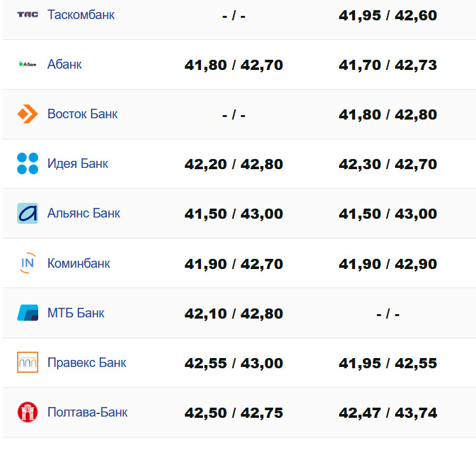This screenshot has height=449, width=476.
Task: Click the Идея Банк four-dots logo
Action: pyautogui.click(x=27, y=163)
